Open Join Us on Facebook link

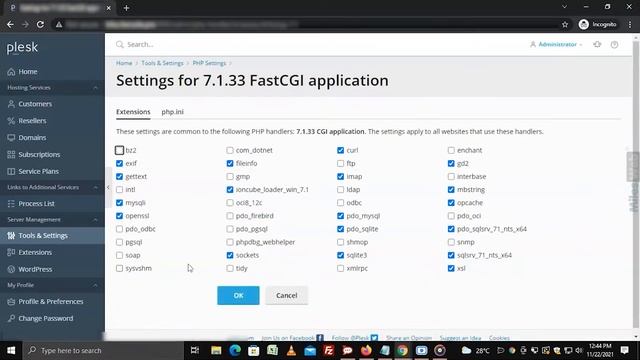click(x=292, y=338)
